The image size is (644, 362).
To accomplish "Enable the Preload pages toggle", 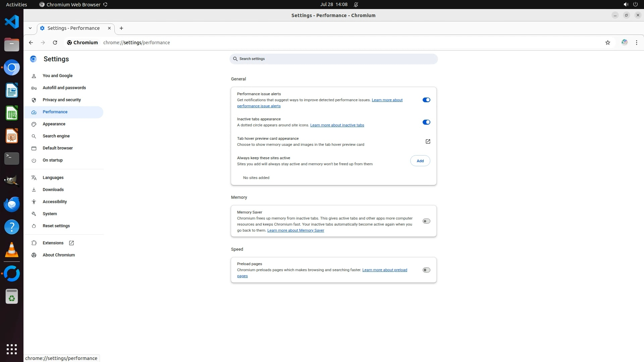I will click(426, 270).
